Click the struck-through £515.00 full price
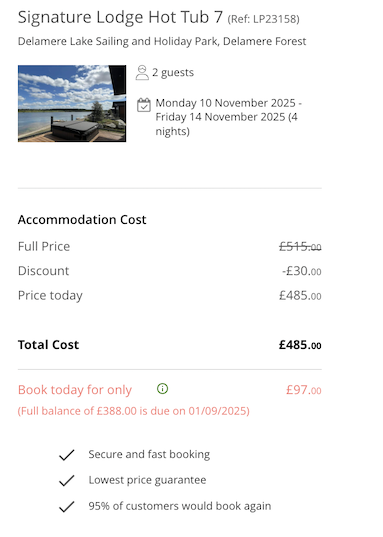 (x=300, y=247)
